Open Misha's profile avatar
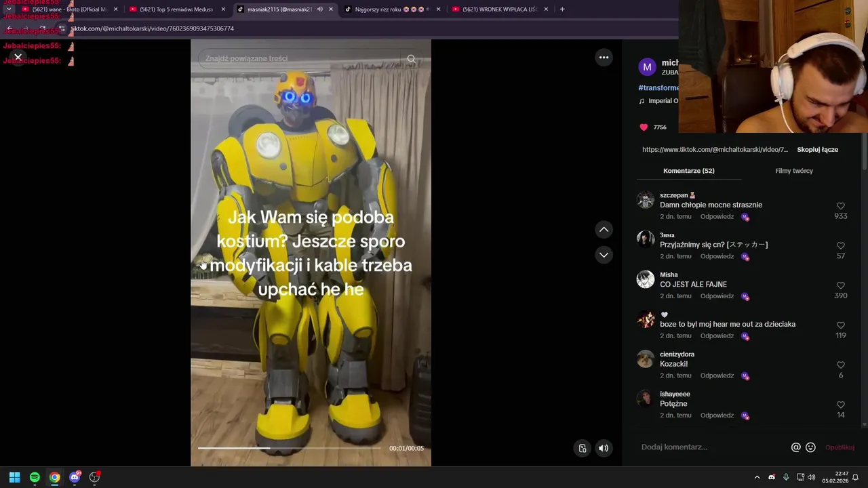The height and width of the screenshot is (488, 868). coord(646,279)
